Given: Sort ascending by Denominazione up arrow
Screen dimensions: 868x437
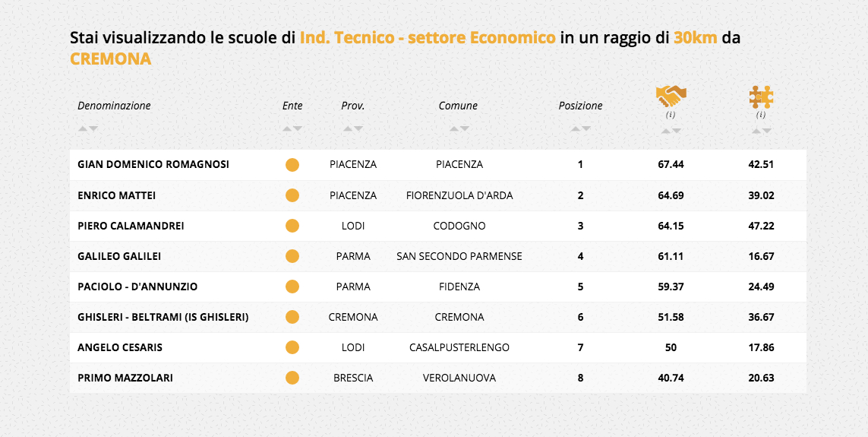Looking at the screenshot, I should click(82, 128).
